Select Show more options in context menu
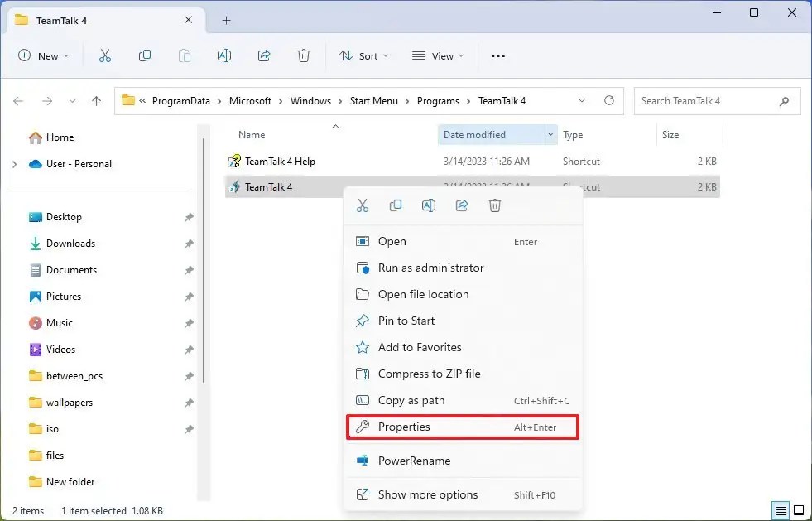The width and height of the screenshot is (812, 521). (x=428, y=494)
